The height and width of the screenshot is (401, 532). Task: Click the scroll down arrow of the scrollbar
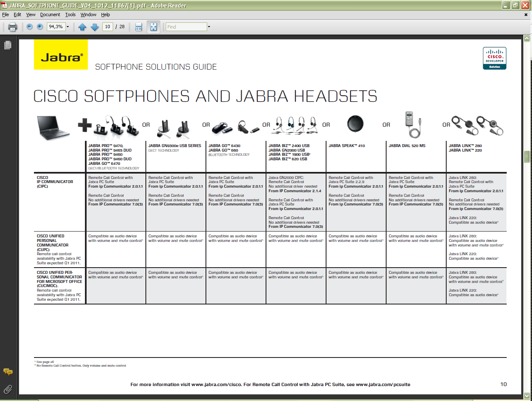(x=527, y=396)
